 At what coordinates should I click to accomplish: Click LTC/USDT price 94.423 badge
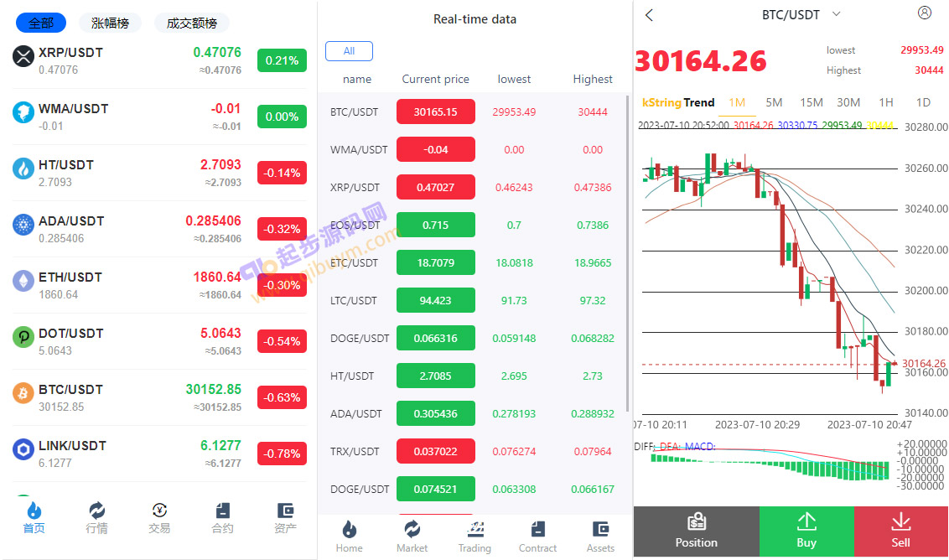point(436,300)
